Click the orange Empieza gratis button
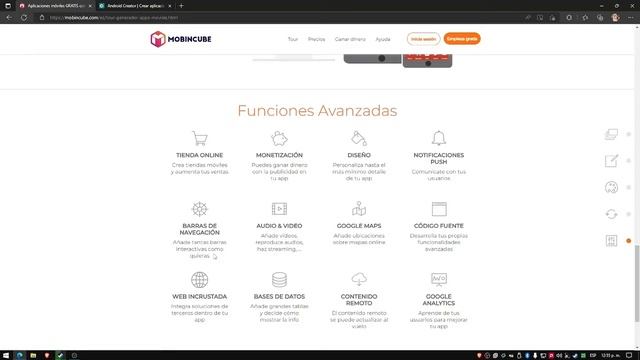Screen dimensions: 640x360 click(x=462, y=39)
